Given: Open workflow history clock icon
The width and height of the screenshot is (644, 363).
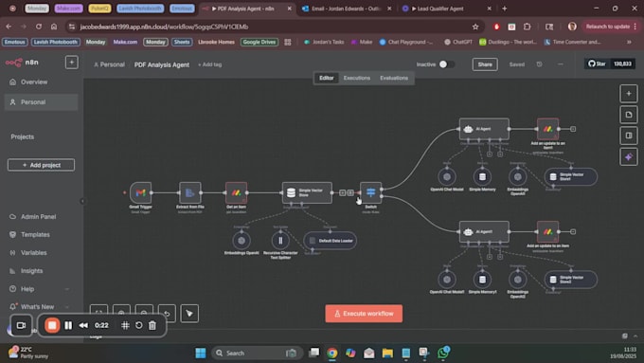Looking at the screenshot, I should [539, 64].
